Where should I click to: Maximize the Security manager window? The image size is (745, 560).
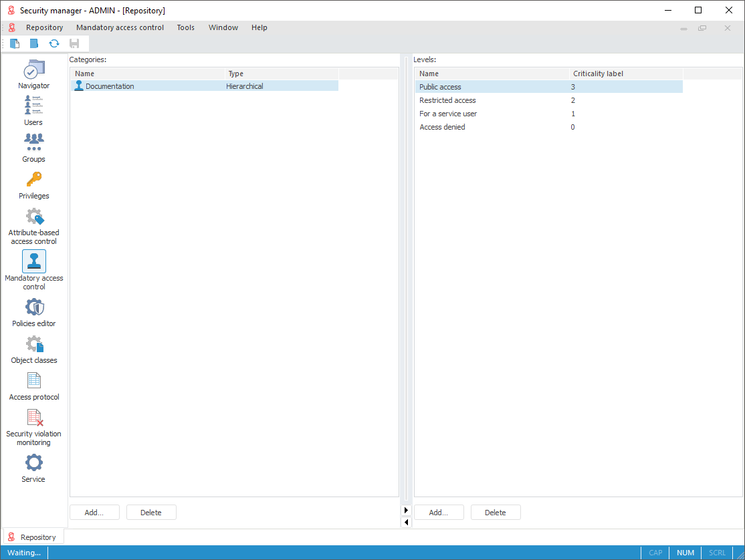pyautogui.click(x=698, y=10)
